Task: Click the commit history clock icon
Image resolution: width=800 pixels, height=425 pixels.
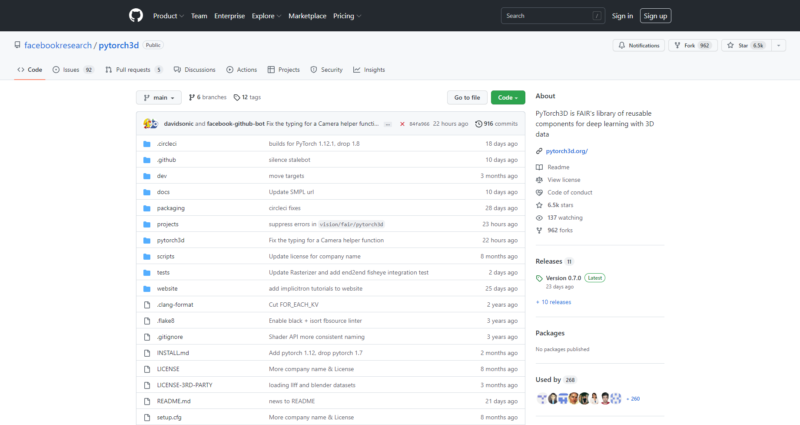Action: pyautogui.click(x=479, y=124)
